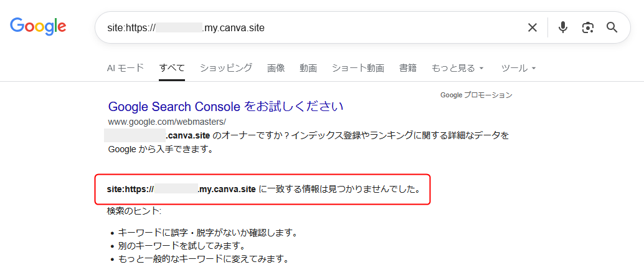Click the www.google.com/webmasters/ URL
The image size is (644, 277).
pos(167,122)
